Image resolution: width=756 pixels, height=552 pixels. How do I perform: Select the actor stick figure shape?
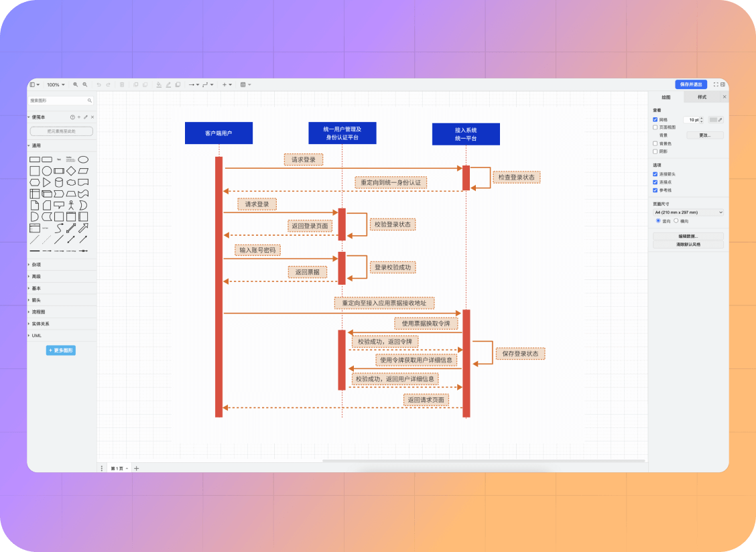(71, 205)
